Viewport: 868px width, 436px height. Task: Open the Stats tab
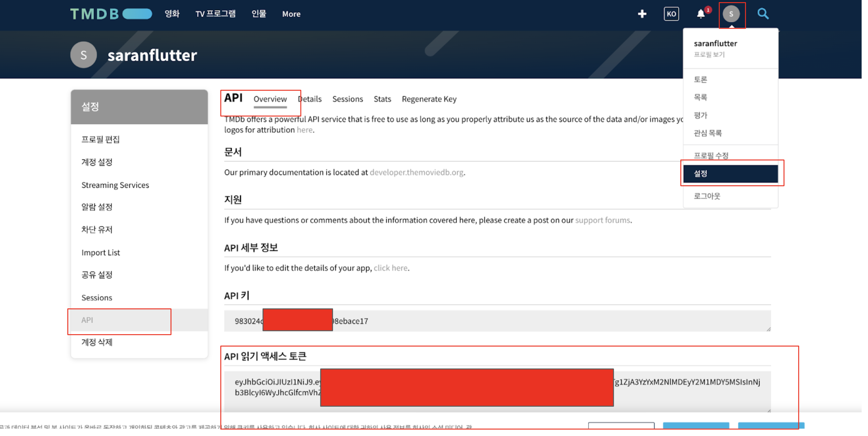pos(382,99)
